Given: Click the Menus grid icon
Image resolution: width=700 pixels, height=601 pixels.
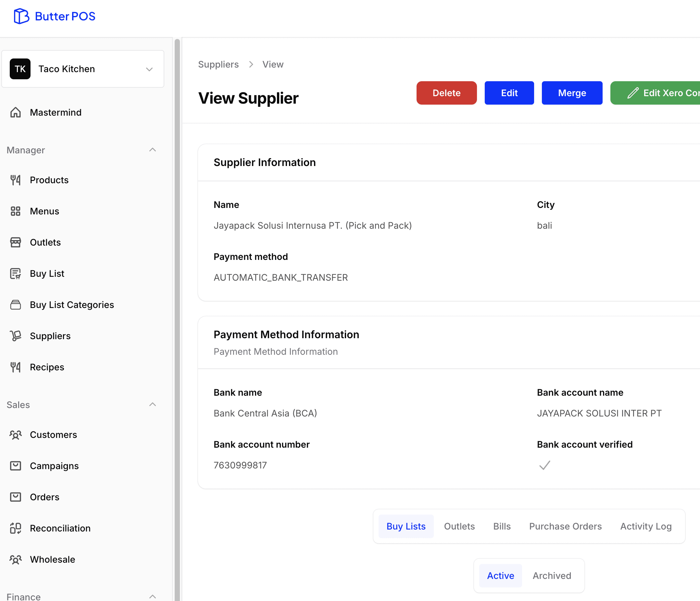Looking at the screenshot, I should click(x=16, y=211).
